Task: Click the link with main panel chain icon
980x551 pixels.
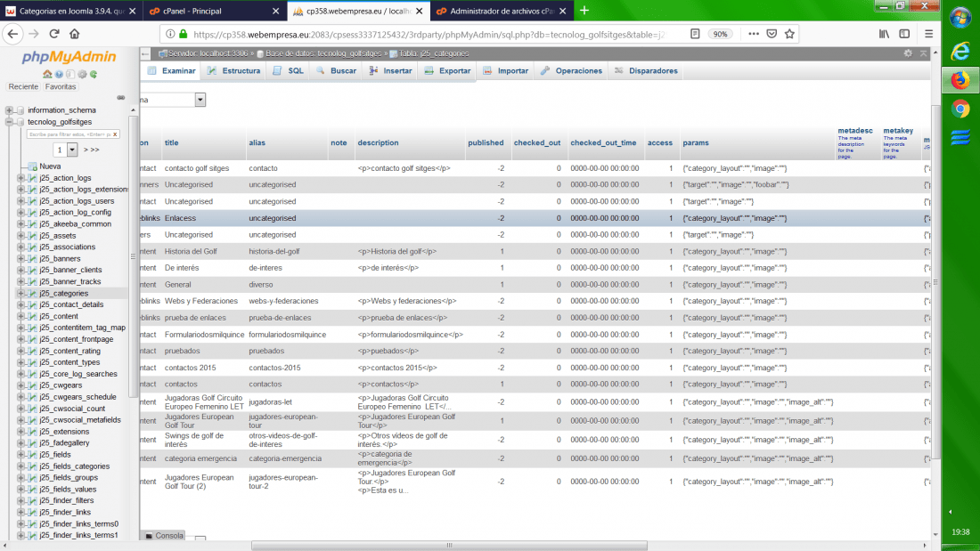Action: pyautogui.click(x=120, y=97)
